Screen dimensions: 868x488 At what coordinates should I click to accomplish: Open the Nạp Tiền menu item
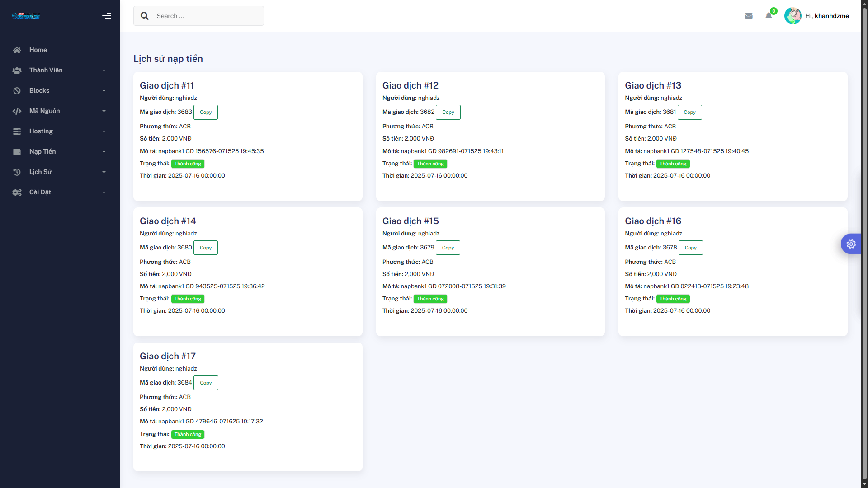coord(42,151)
